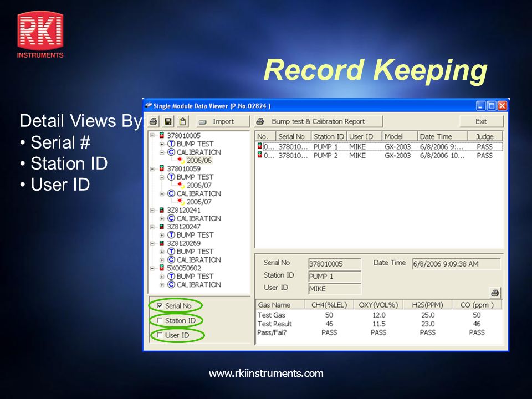
Task: Collapse CALIBRATION under 378010059
Action: tap(162, 193)
